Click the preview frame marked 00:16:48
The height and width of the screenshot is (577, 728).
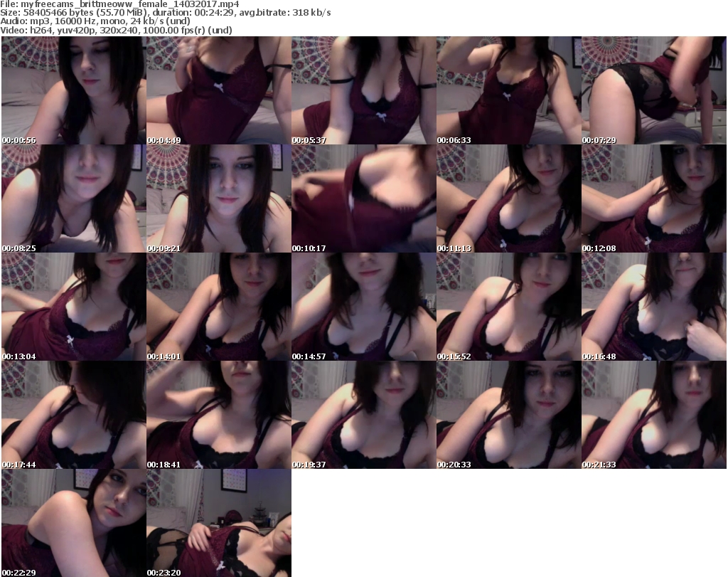click(x=654, y=307)
